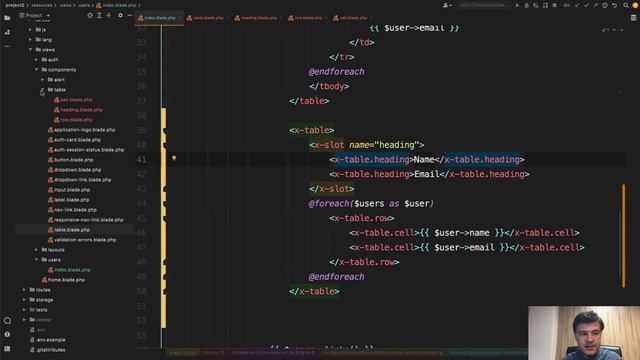Switch to row.blade.php editor tab
Image resolution: width=640 pixels, height=360 pixels.
(x=307, y=18)
